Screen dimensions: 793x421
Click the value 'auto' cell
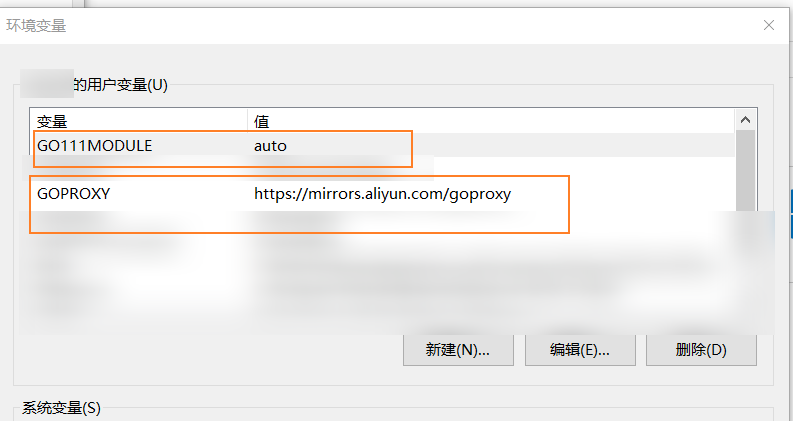pos(270,146)
